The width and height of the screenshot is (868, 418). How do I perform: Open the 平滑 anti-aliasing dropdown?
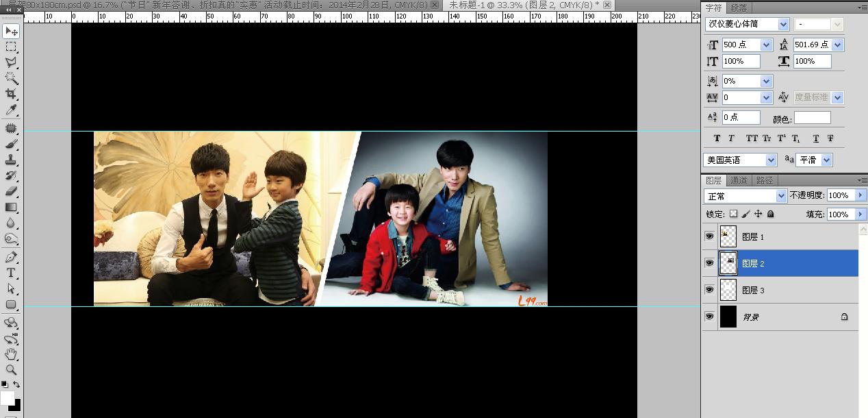826,160
